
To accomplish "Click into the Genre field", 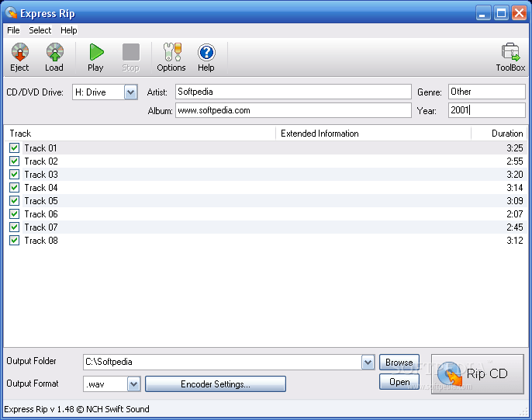I will pyautogui.click(x=486, y=92).
